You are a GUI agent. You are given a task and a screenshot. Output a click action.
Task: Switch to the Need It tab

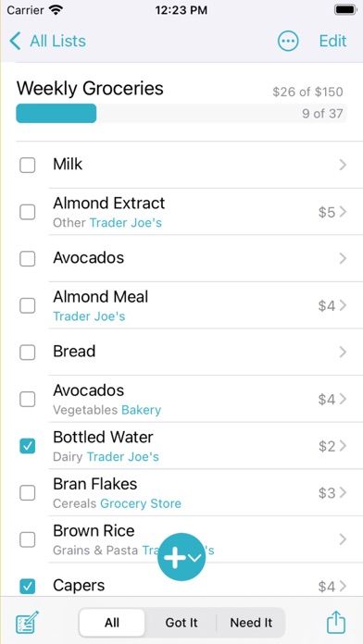click(251, 623)
